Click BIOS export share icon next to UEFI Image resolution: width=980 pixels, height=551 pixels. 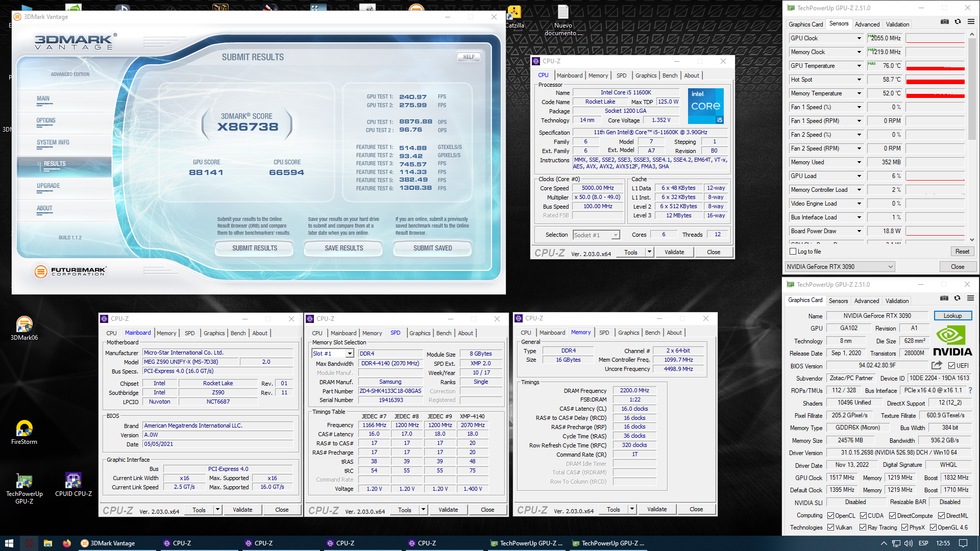tap(937, 365)
